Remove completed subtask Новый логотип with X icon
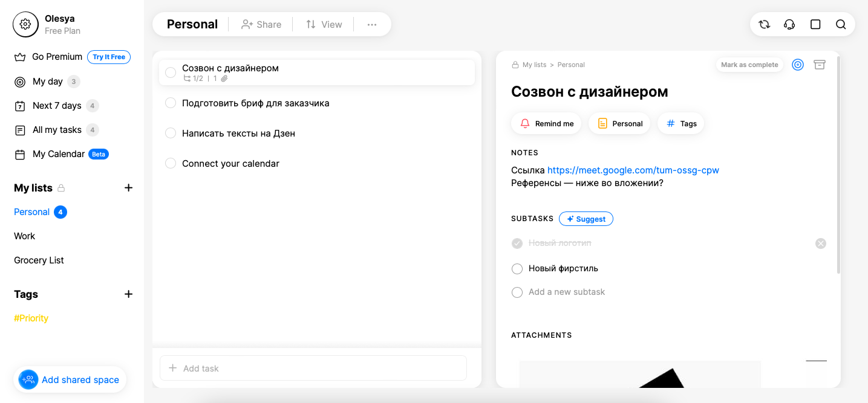 pos(821,243)
